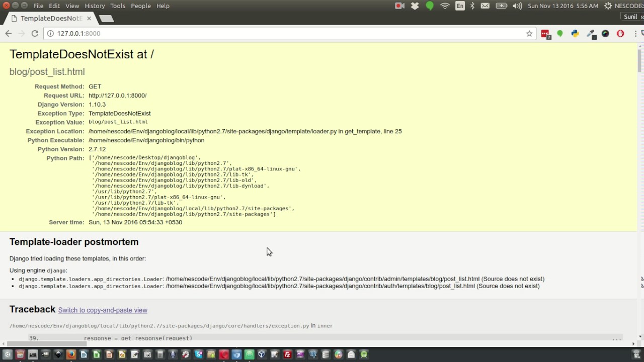
Task: Click the contrib/admin templates loader path line
Action: point(281,279)
